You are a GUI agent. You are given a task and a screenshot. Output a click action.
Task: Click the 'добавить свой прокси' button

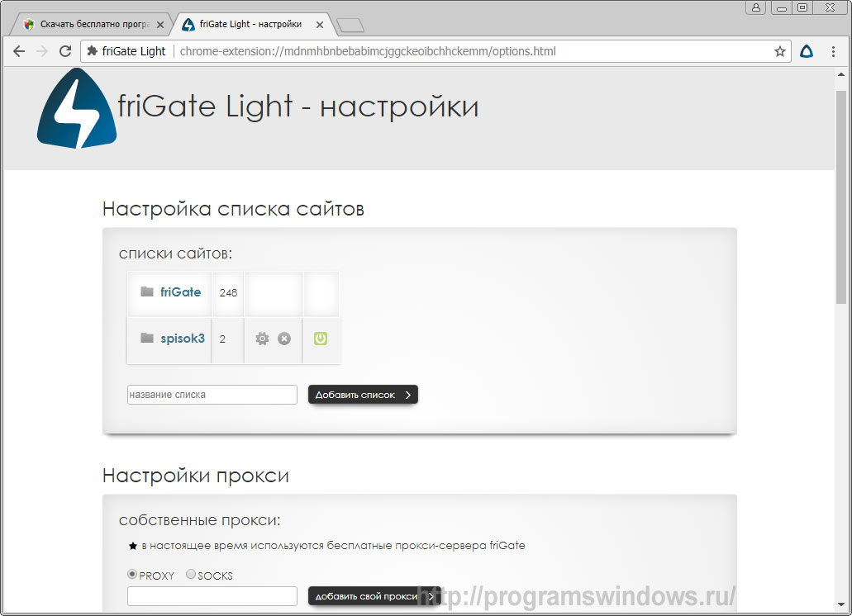click(374, 596)
